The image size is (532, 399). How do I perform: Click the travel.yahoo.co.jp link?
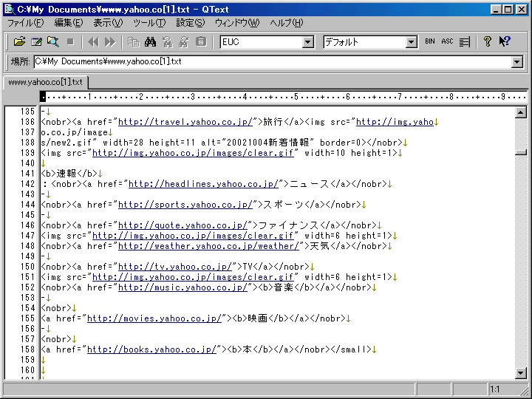pyautogui.click(x=185, y=122)
